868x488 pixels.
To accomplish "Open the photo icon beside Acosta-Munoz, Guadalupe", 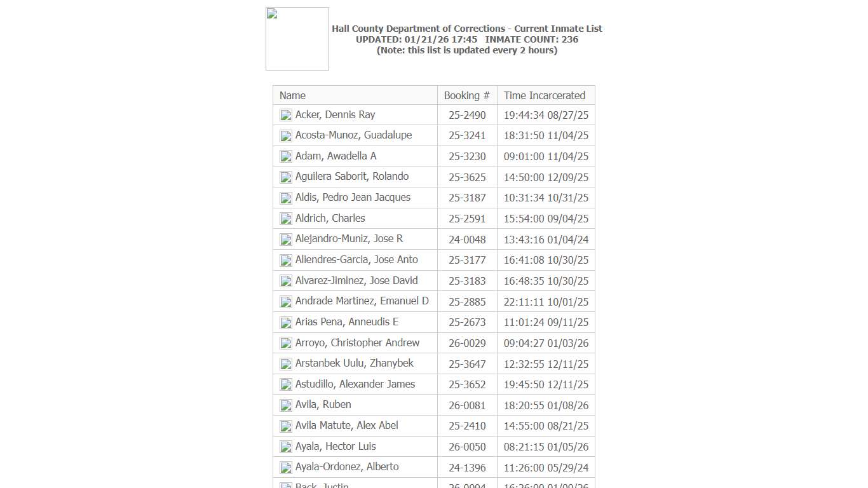I will tap(285, 135).
